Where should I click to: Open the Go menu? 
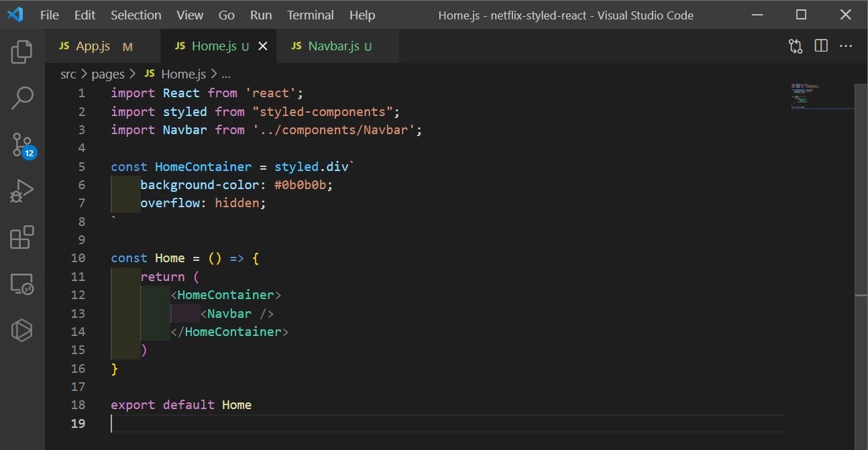[227, 15]
